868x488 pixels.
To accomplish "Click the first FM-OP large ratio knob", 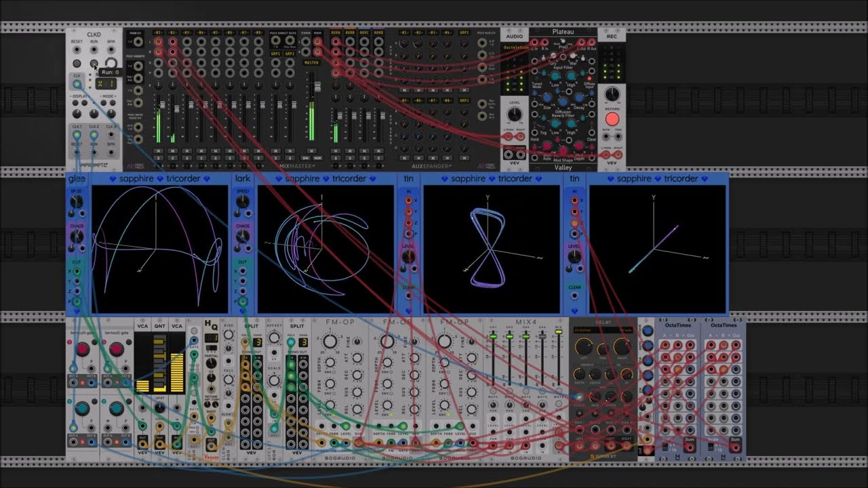I will [x=330, y=342].
